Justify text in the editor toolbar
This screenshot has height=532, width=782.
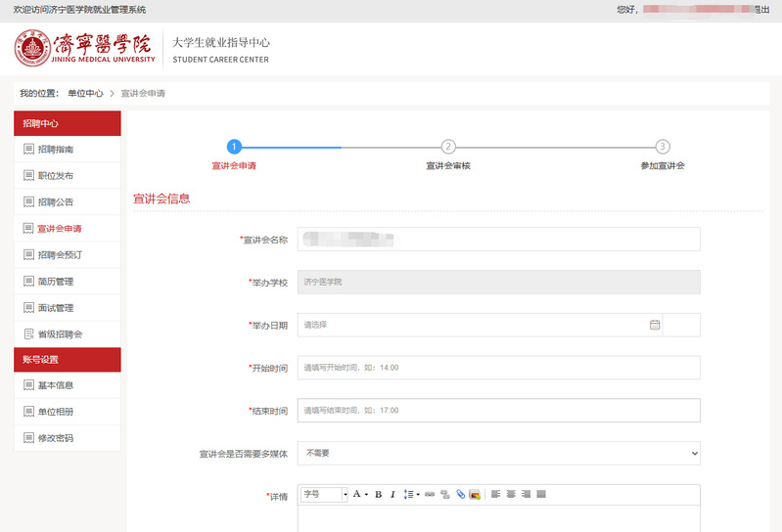[541, 495]
